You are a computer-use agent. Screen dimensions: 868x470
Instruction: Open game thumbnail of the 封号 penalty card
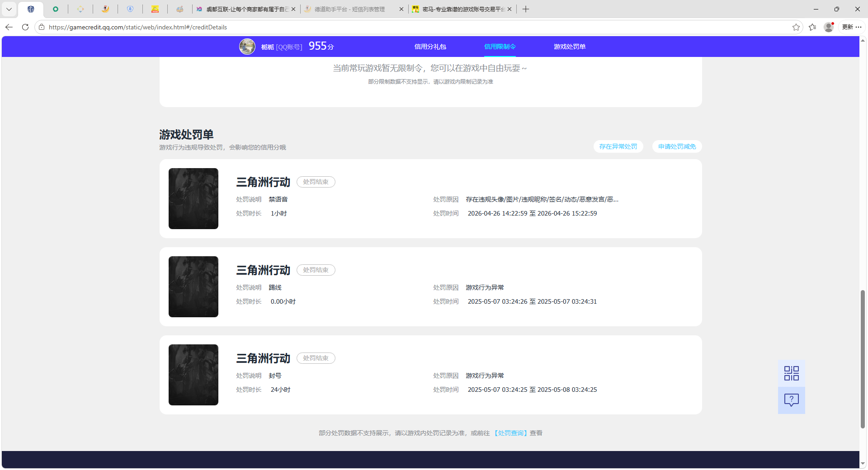tap(193, 375)
